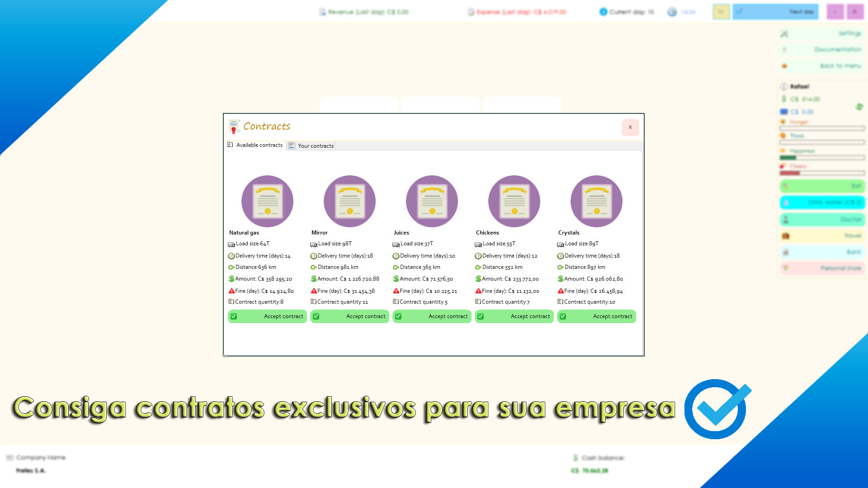Switch to the Your contracts tab
The image size is (868, 488).
(311, 145)
